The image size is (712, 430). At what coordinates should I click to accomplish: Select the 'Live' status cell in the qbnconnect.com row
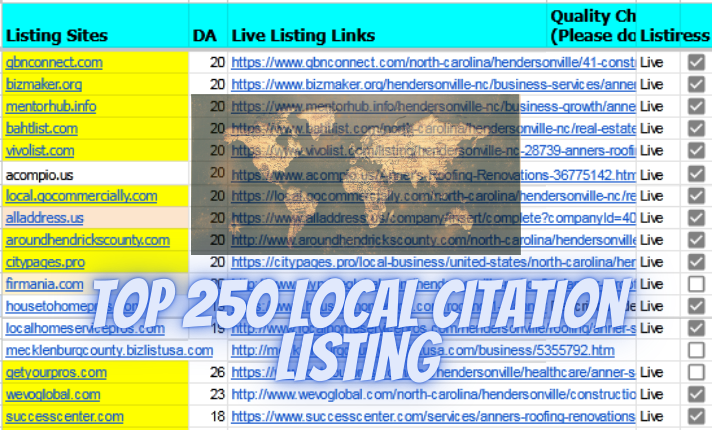(658, 62)
